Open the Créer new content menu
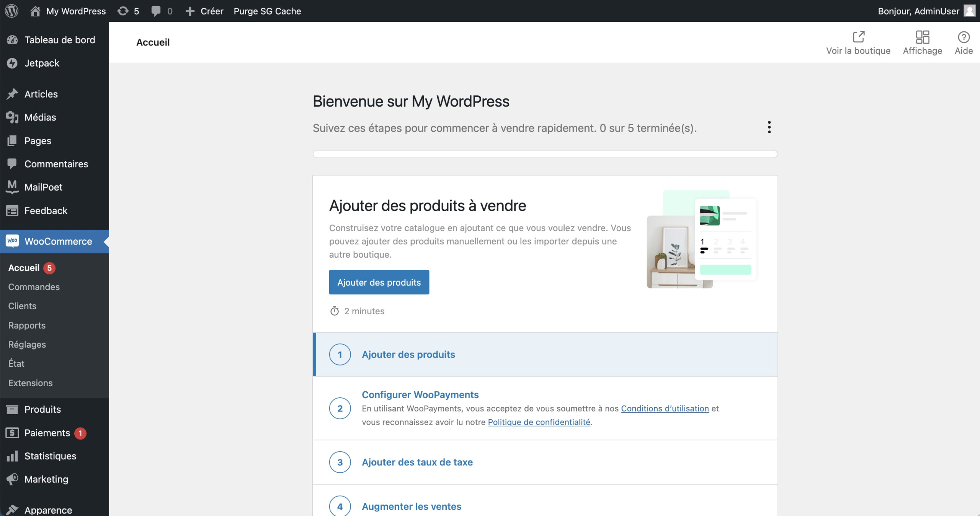The width and height of the screenshot is (980, 516). pyautogui.click(x=204, y=11)
